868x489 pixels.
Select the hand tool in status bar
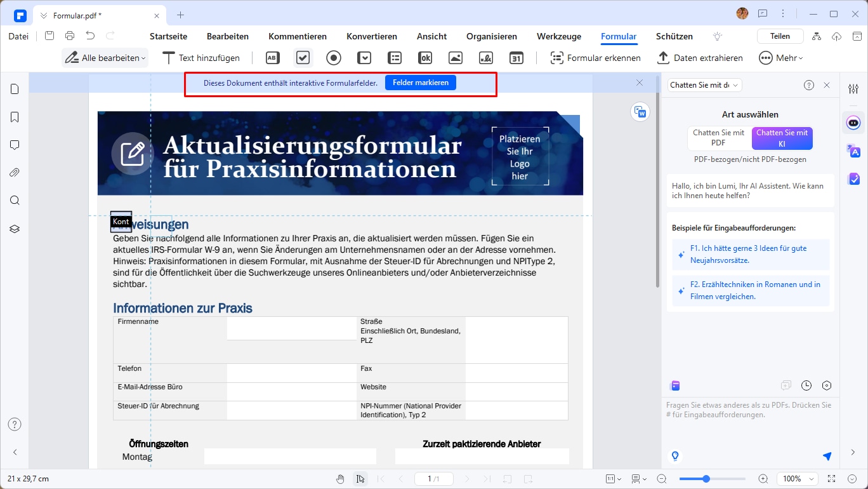(341, 479)
